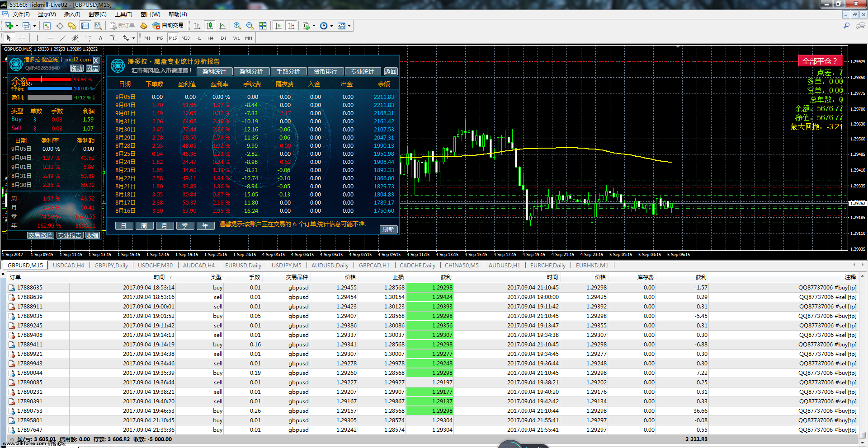Switch to the CHINA50,M5 chart tab
This screenshot has width=868, height=448.
[x=462, y=265]
